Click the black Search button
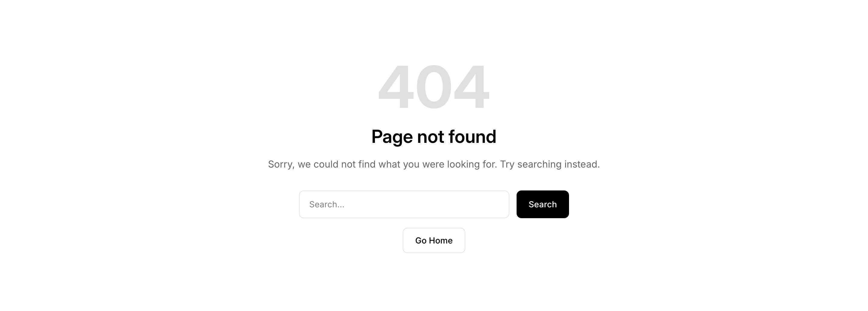Screen dimensions: 868x311 point(542,204)
